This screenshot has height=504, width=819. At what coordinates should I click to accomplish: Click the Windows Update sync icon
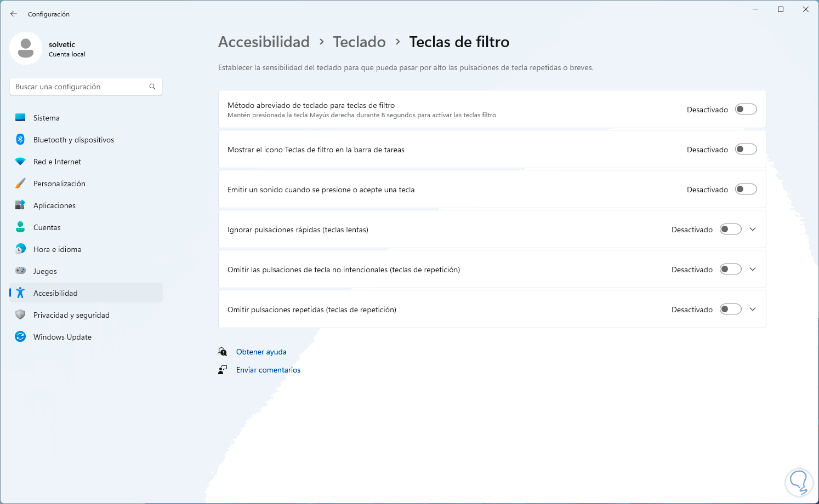pos(20,337)
